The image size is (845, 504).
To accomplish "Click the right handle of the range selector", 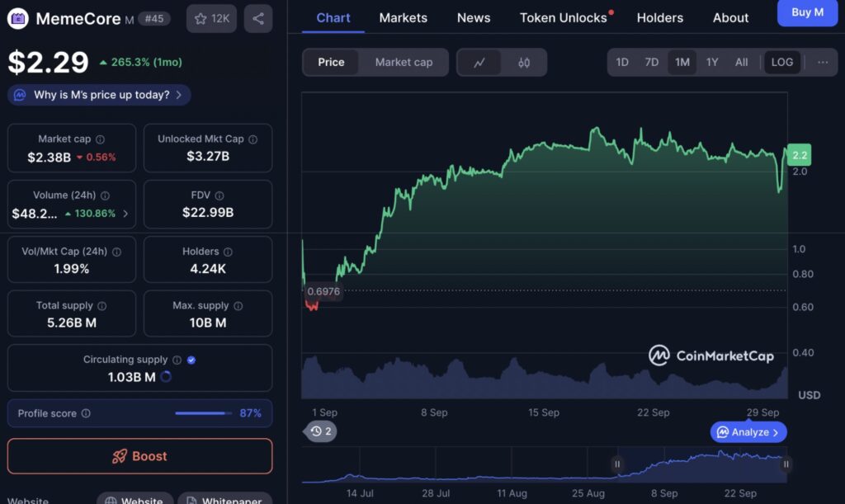I will click(x=786, y=464).
